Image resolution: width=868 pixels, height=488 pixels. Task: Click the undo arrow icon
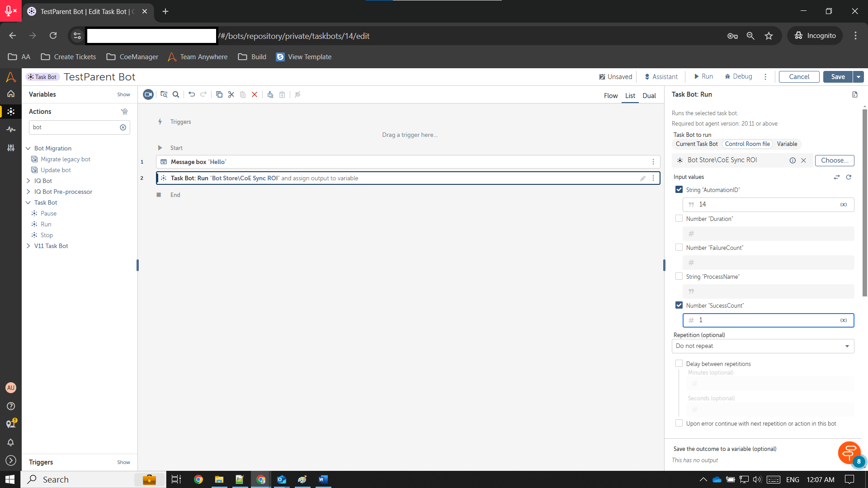(192, 94)
